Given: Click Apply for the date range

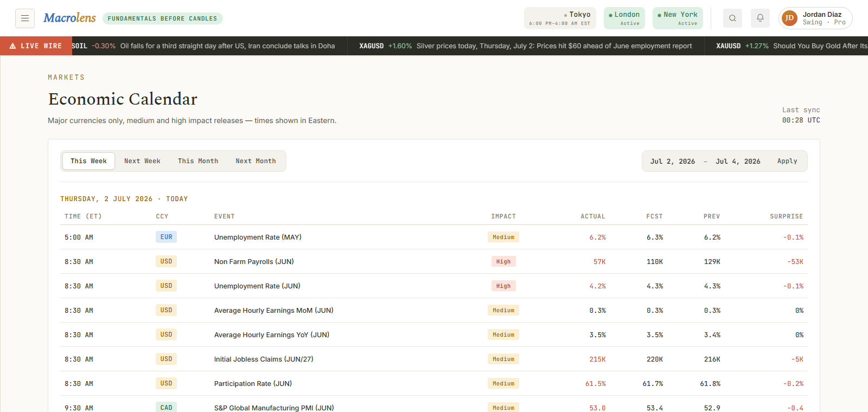Looking at the screenshot, I should pyautogui.click(x=787, y=161).
